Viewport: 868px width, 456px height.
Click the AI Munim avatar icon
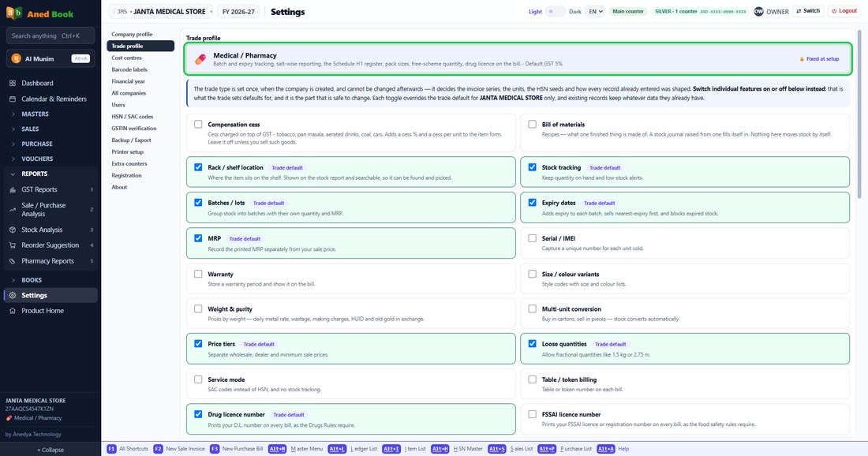[16, 58]
